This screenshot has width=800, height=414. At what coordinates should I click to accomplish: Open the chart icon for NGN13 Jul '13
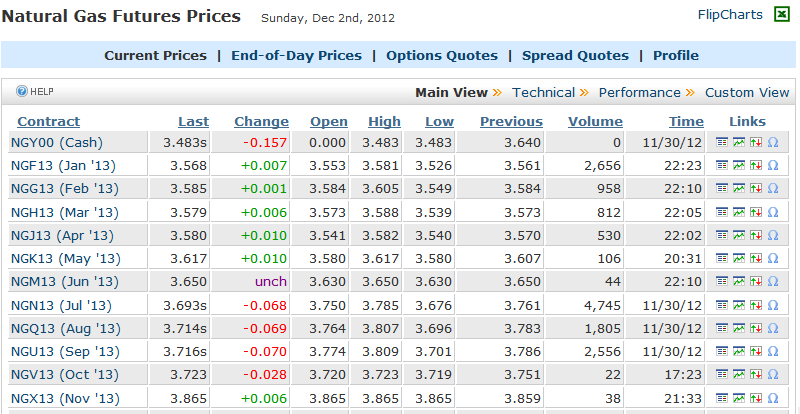[x=738, y=305]
